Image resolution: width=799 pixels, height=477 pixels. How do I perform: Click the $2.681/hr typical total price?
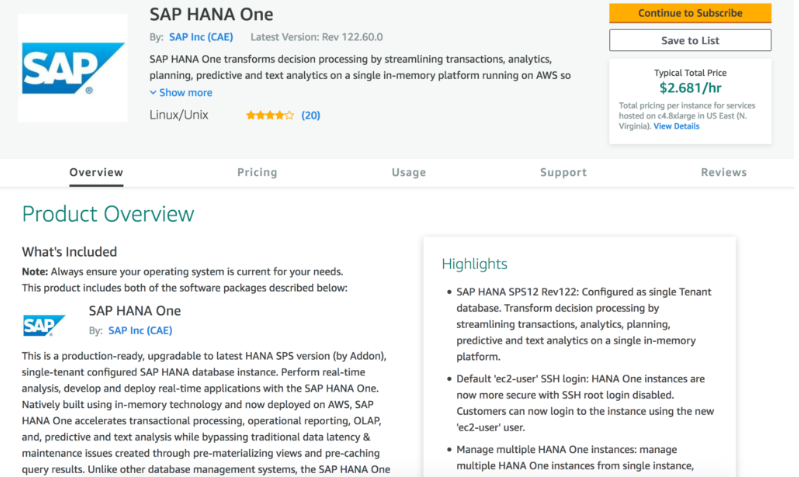(690, 88)
